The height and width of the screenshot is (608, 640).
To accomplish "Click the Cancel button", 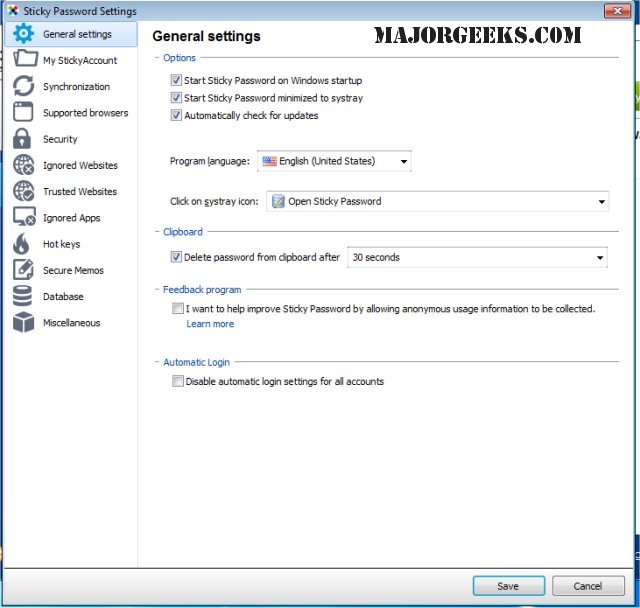I will [588, 586].
